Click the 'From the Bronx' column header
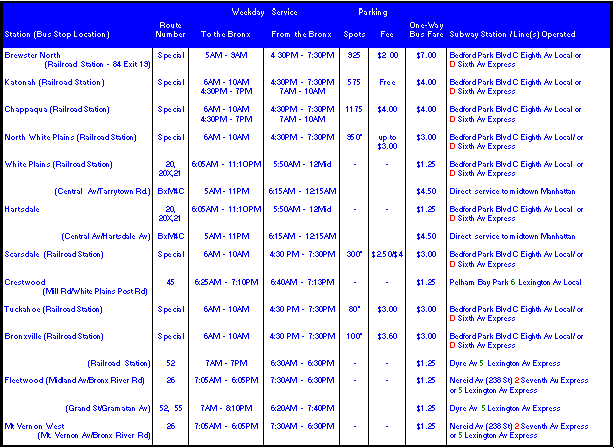 pos(301,35)
